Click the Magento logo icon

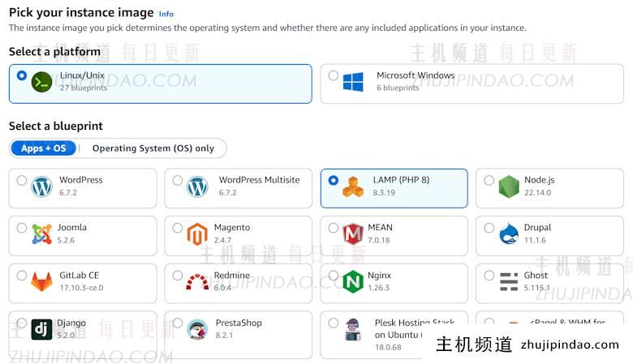[x=197, y=234]
